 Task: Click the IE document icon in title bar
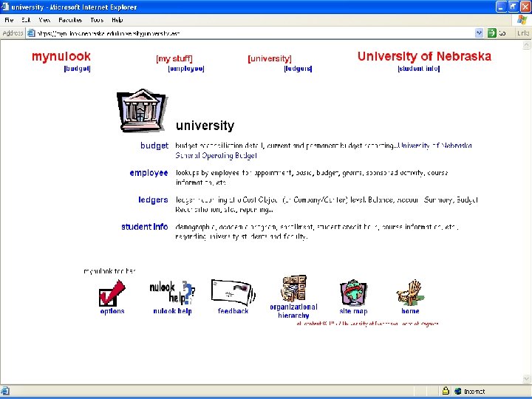click(5, 7)
